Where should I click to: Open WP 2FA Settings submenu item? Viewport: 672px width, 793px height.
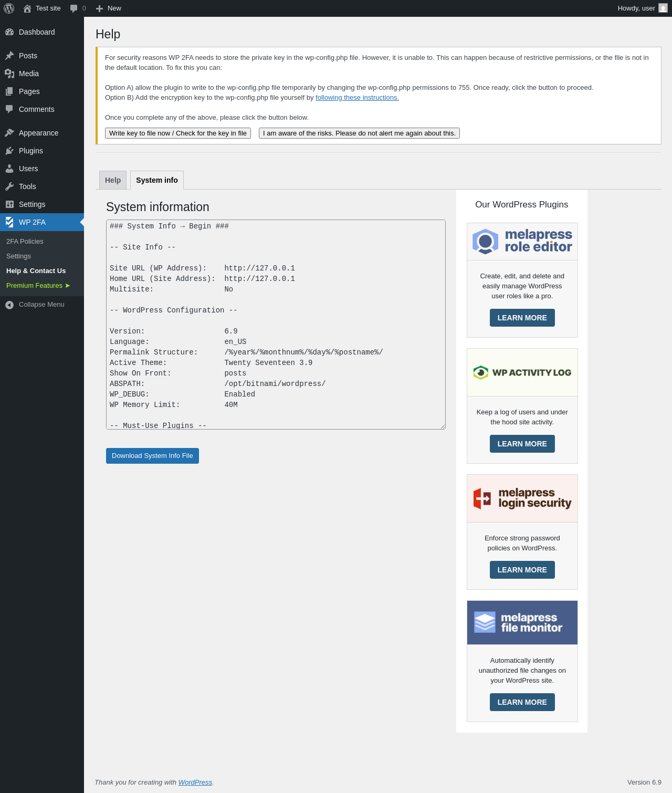tap(18, 256)
